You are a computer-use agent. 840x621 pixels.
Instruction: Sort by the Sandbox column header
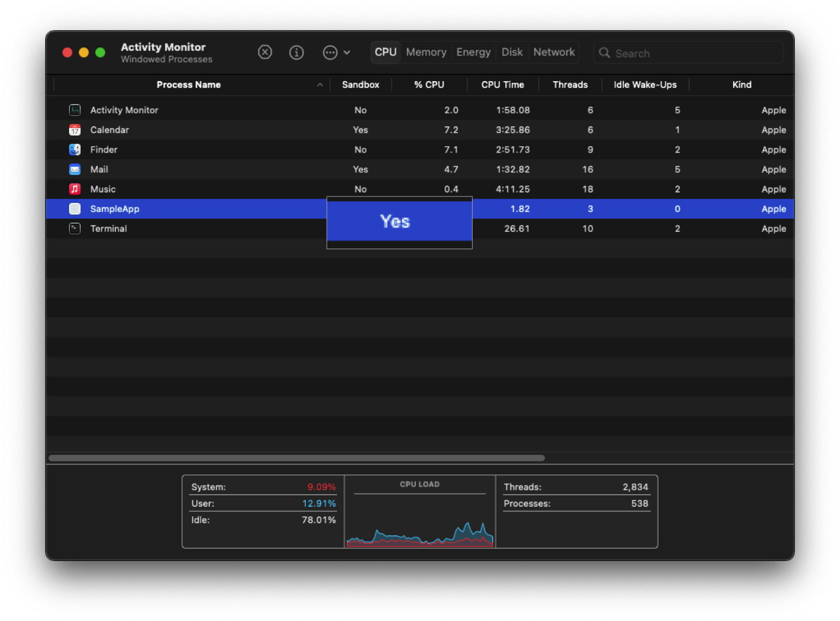(361, 85)
